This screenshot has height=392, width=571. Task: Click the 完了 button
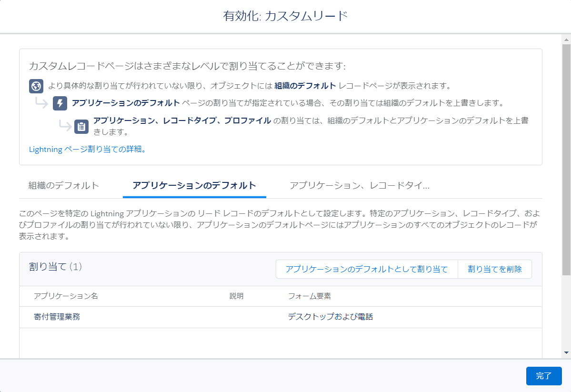pyautogui.click(x=544, y=376)
